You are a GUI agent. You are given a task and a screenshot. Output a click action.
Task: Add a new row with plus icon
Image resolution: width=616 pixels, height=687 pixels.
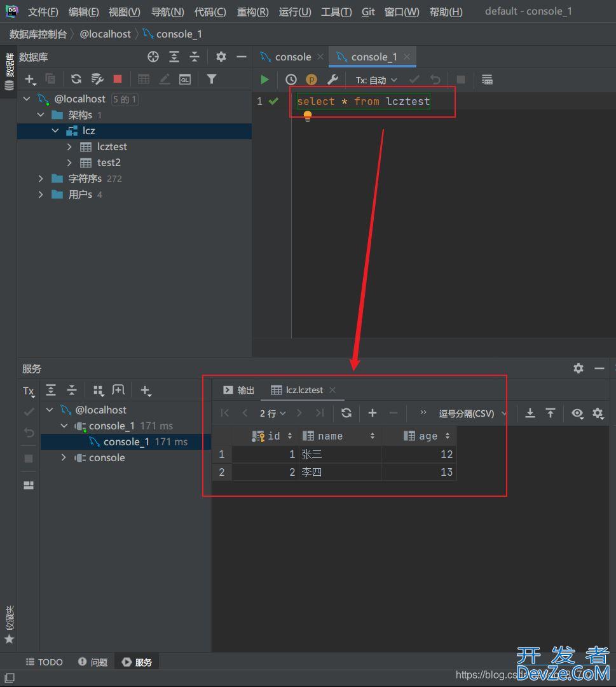tap(373, 413)
